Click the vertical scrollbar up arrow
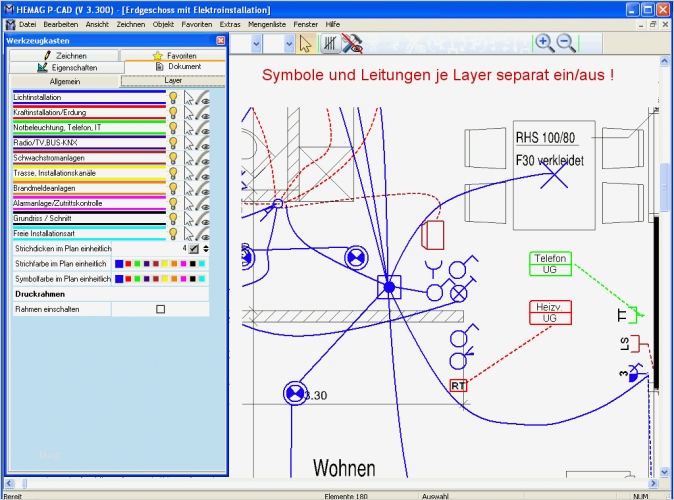 664,62
